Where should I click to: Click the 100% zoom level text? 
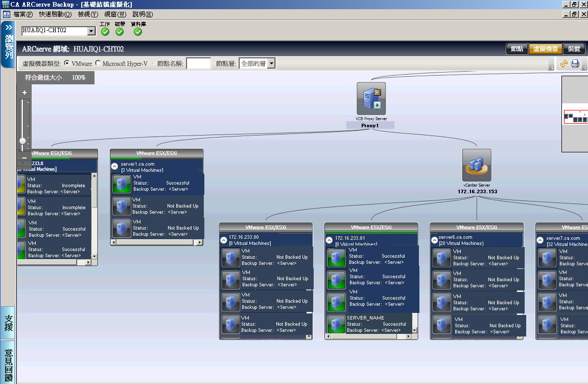tap(79, 77)
